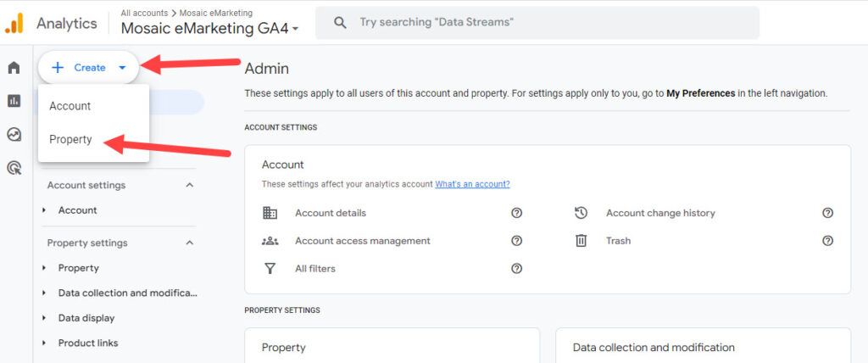Click help icon beside Account change history
Screen dimensions: 868x363
click(x=828, y=213)
